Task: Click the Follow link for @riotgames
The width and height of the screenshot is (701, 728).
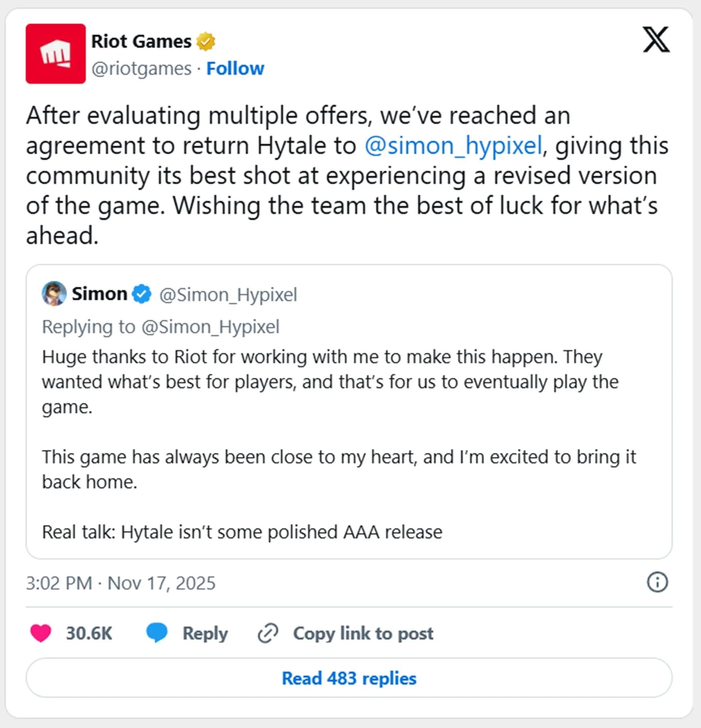Action: click(236, 68)
